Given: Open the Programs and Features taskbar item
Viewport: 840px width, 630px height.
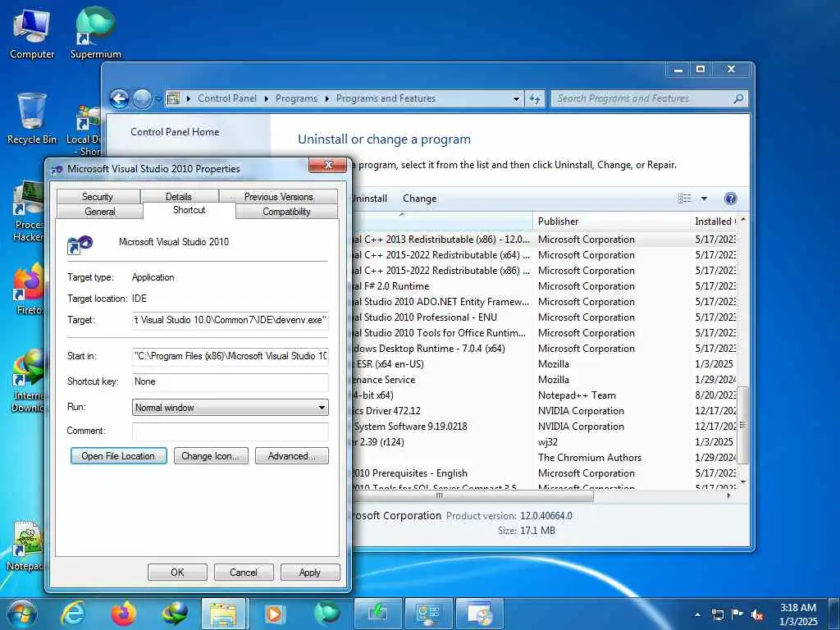Looking at the screenshot, I should point(480,614).
